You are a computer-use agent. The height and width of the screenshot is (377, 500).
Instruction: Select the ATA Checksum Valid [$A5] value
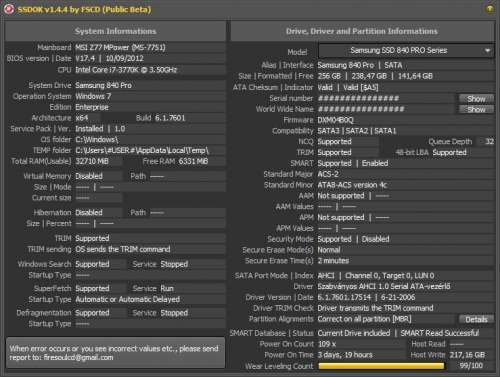[x=361, y=88]
